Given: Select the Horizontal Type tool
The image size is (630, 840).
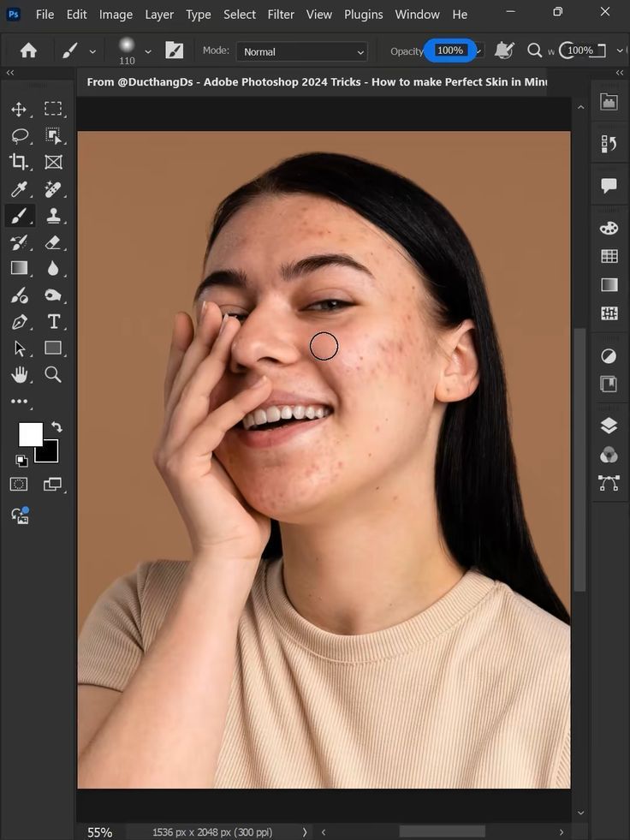Looking at the screenshot, I should [x=54, y=321].
